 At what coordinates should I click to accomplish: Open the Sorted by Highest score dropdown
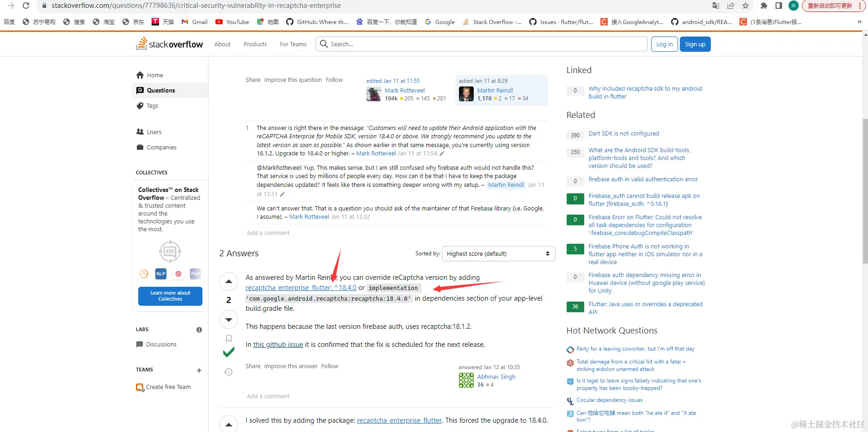click(499, 253)
